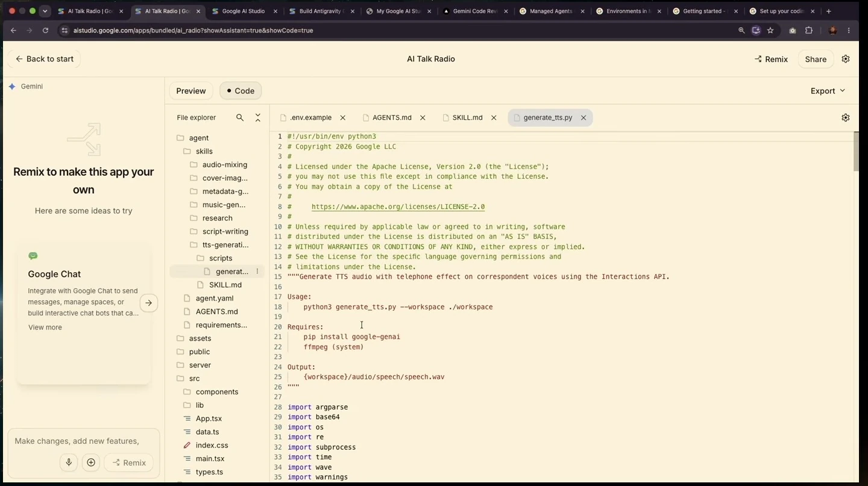Open app settings gear beside Share
The image size is (868, 486).
coord(846,59)
